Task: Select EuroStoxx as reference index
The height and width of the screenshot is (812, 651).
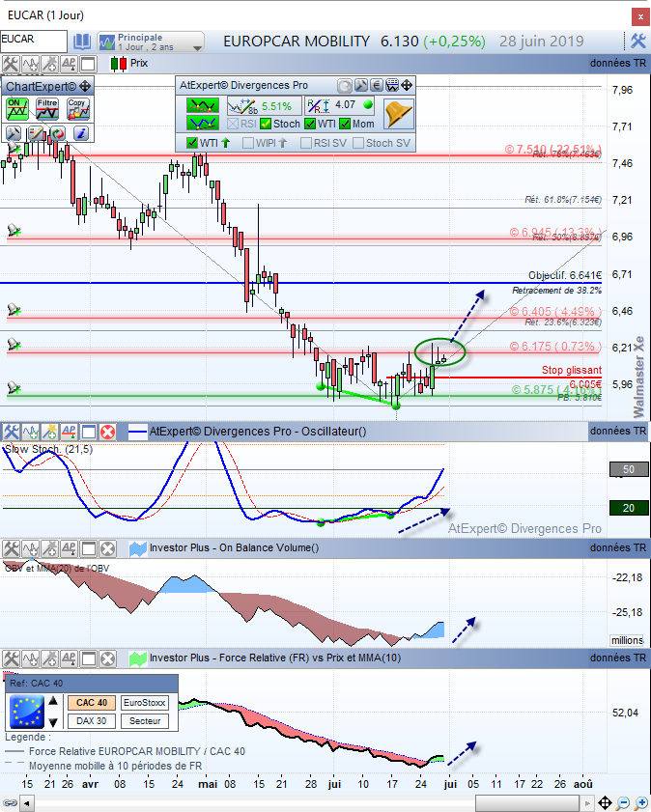Action: click(x=145, y=703)
